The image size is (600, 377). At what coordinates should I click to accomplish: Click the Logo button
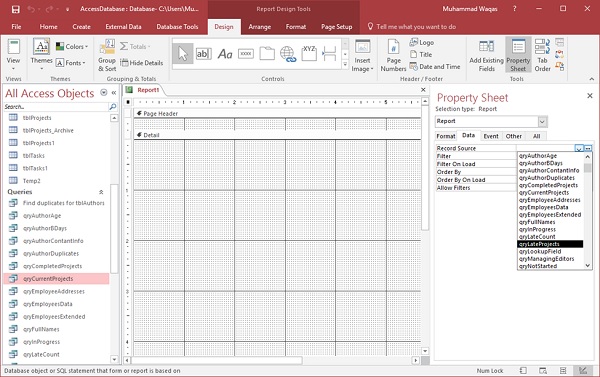click(421, 42)
